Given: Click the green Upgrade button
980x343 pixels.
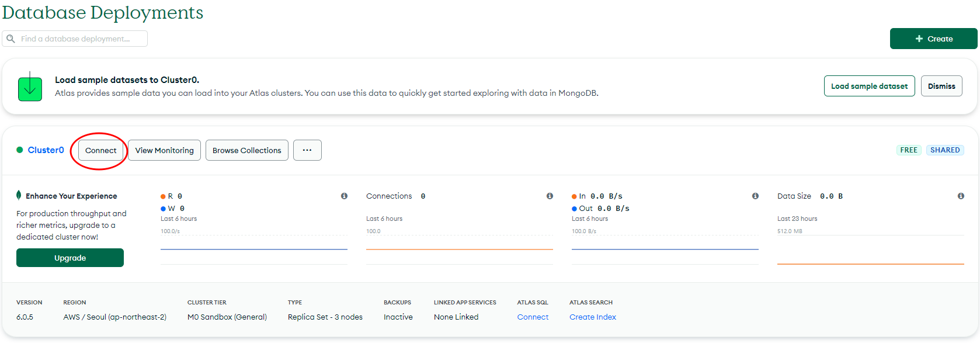Looking at the screenshot, I should (70, 258).
